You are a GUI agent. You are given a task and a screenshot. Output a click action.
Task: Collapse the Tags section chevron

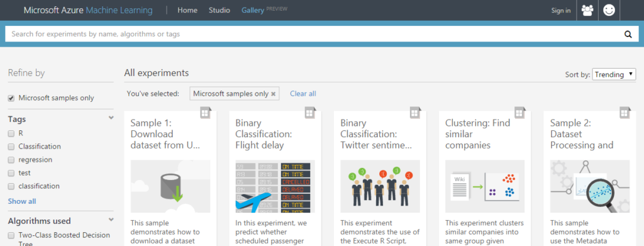pyautogui.click(x=111, y=118)
